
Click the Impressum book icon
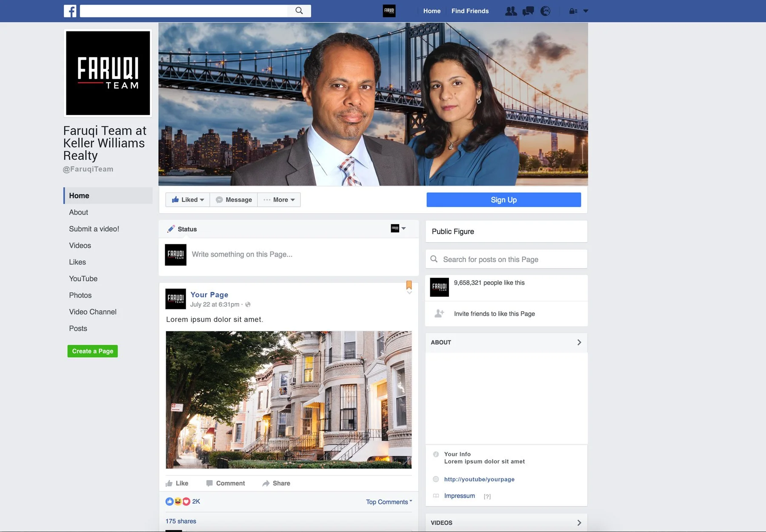[x=436, y=496]
